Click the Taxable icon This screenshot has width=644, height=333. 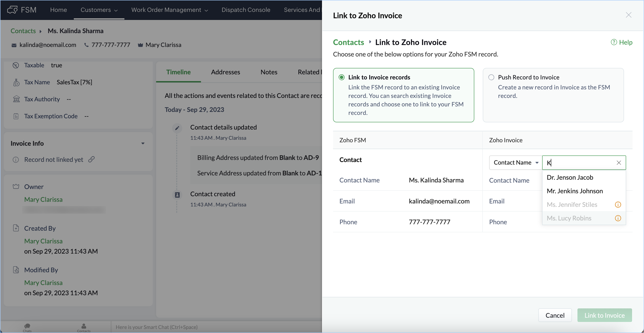(x=16, y=65)
